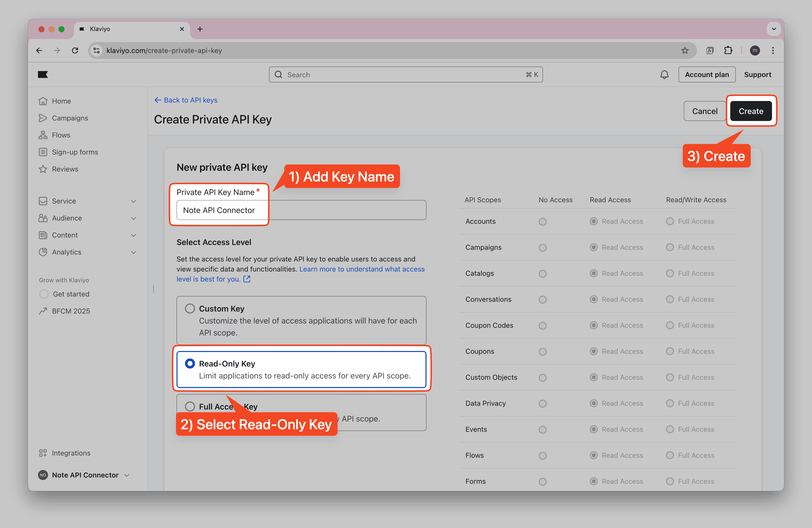Set Accounts scope to No Access

tap(542, 222)
